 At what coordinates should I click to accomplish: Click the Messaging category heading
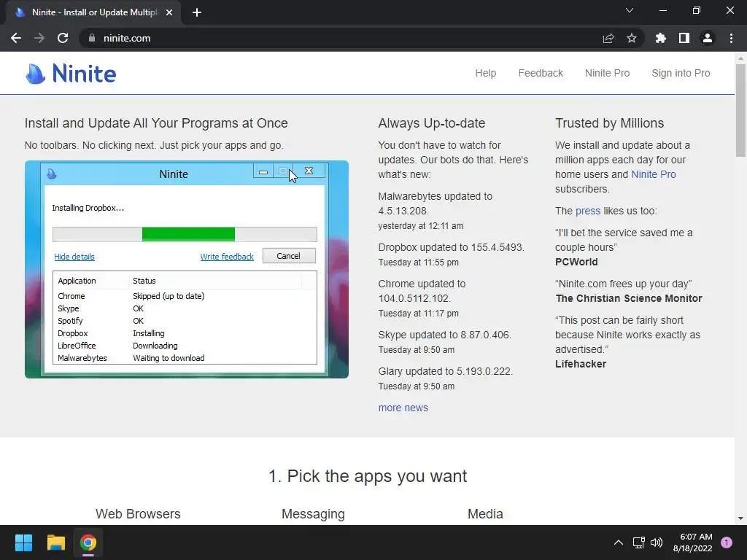313,514
